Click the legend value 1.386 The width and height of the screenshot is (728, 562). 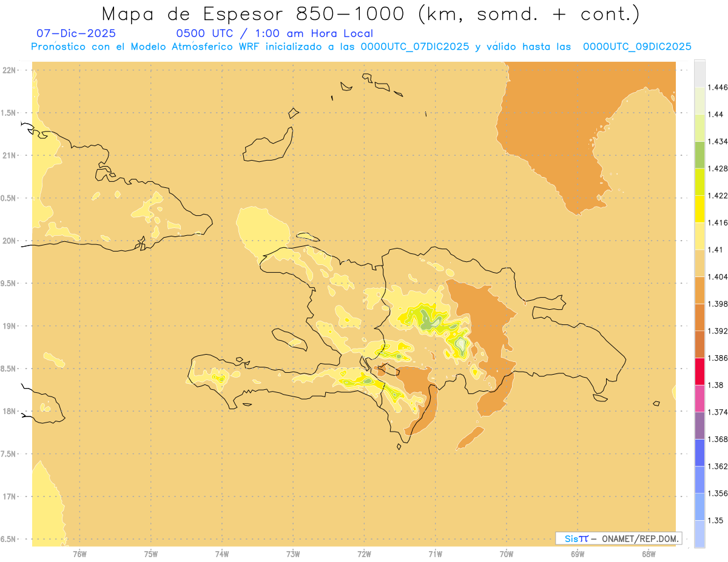pos(717,358)
